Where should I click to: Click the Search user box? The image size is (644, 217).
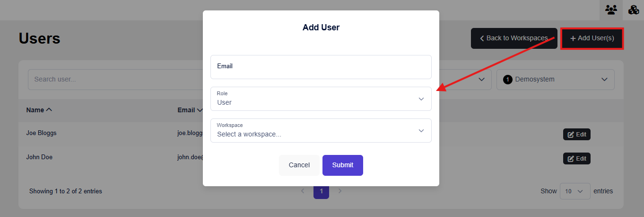click(113, 80)
